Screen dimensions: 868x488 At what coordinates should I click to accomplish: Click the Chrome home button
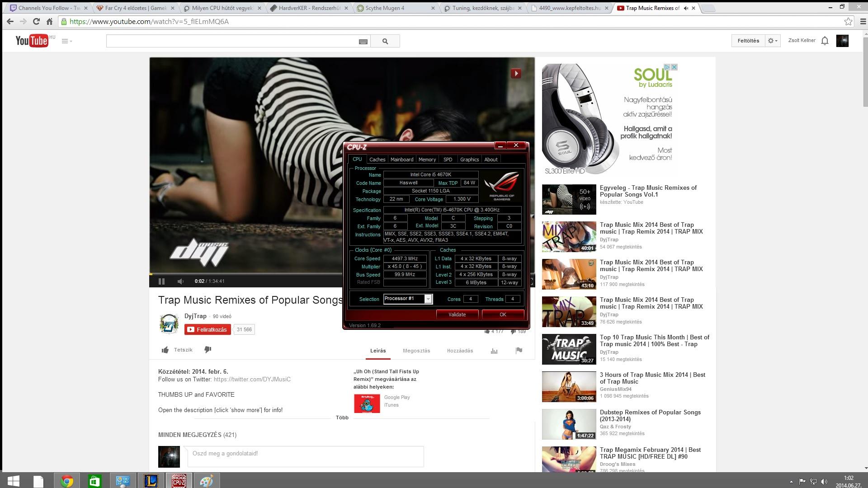pyautogui.click(x=50, y=21)
